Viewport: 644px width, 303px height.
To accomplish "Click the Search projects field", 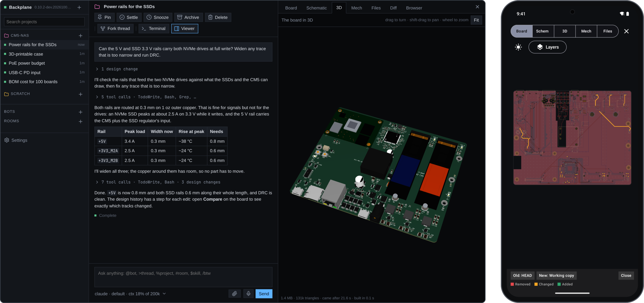I will tap(44, 22).
